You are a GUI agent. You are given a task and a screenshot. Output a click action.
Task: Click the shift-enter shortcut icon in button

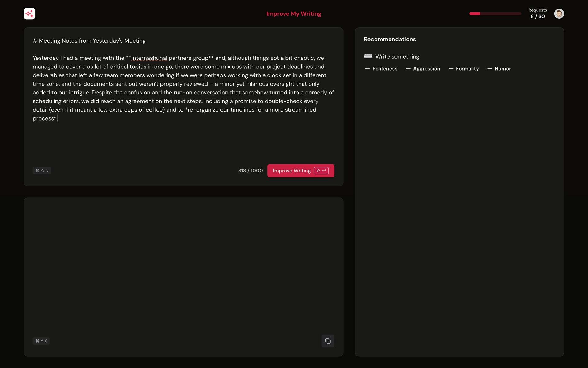pos(321,171)
